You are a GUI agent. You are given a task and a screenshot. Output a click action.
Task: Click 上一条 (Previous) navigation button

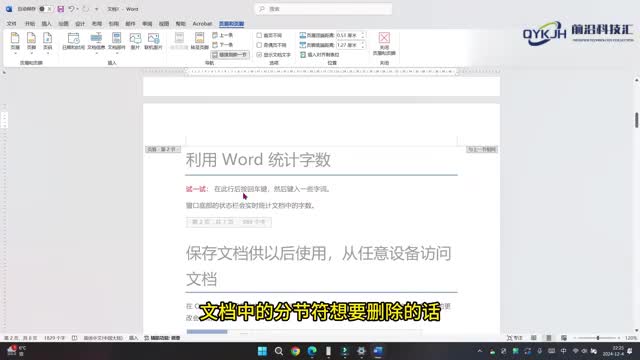point(222,36)
